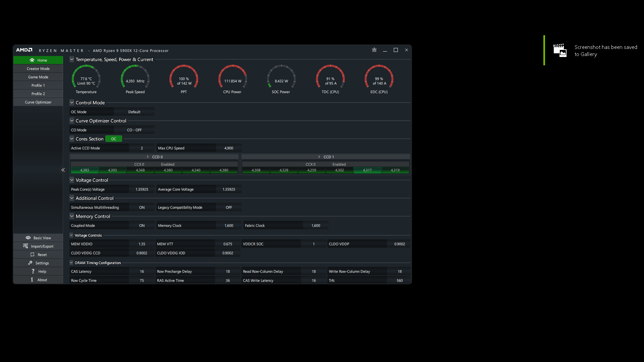The image size is (644, 362).
Task: Click the TDC (CPU) gauge
Action: [330, 77]
